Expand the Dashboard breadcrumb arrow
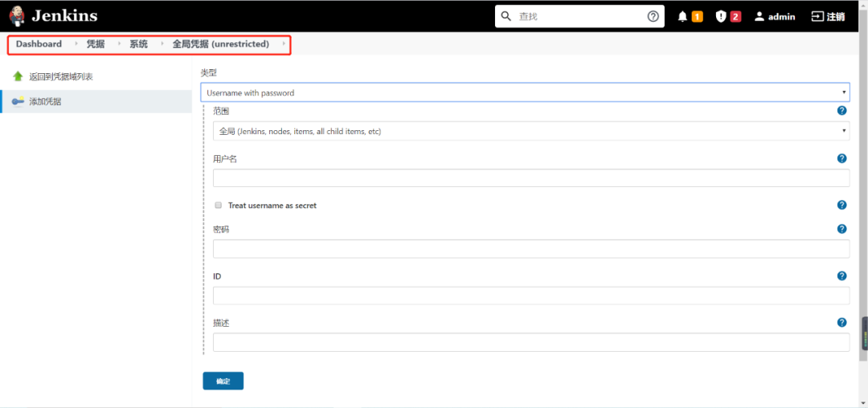This screenshot has width=868, height=408. point(76,43)
